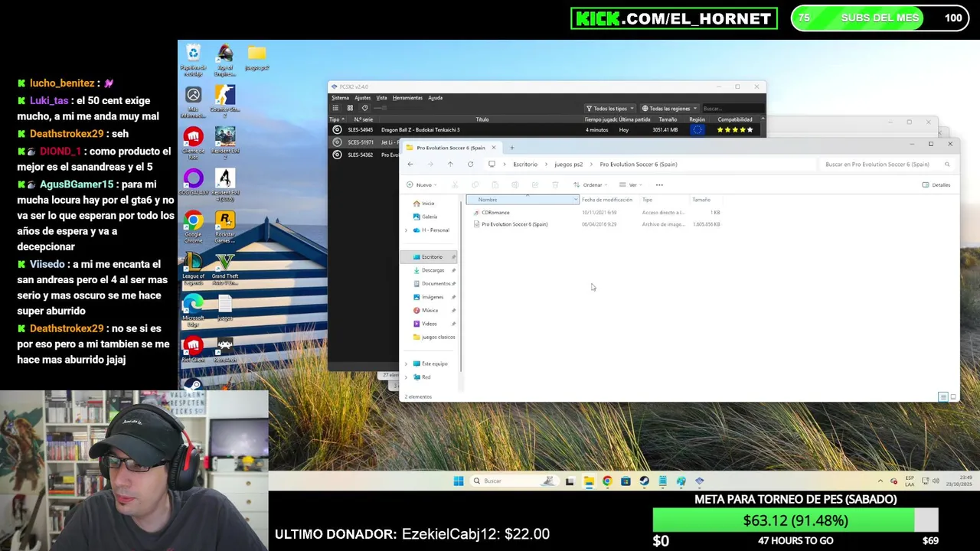Go to Escritorio in the breadcrumb path
The height and width of the screenshot is (551, 980).
click(x=525, y=164)
